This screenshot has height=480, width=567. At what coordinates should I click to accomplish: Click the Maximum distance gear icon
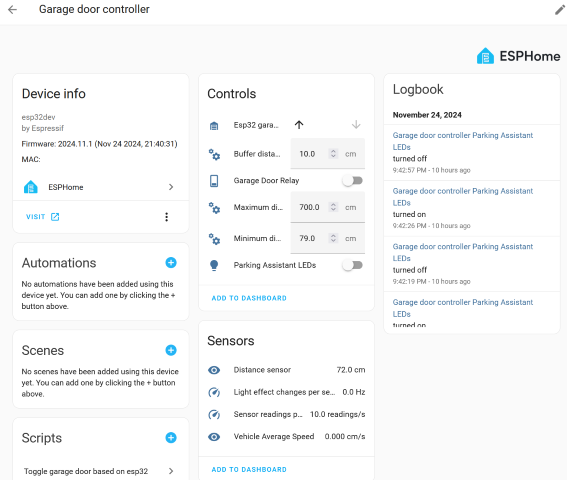click(x=214, y=207)
